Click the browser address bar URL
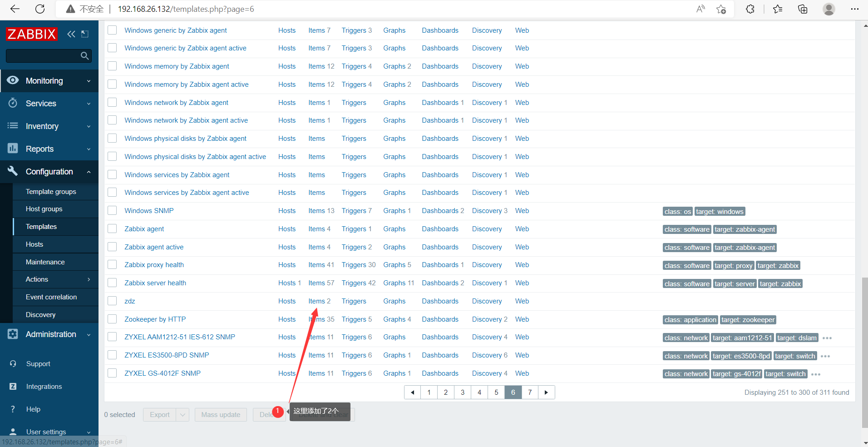Image resolution: width=868 pixels, height=447 pixels. click(186, 9)
